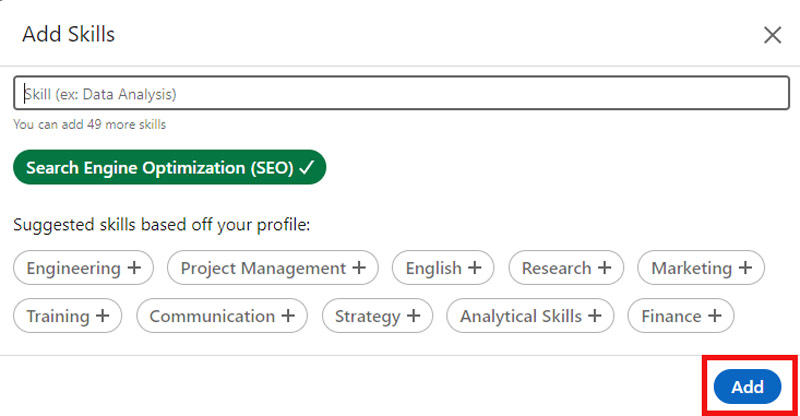
Task: Click the plus icon on Engineering chip
Action: (134, 268)
